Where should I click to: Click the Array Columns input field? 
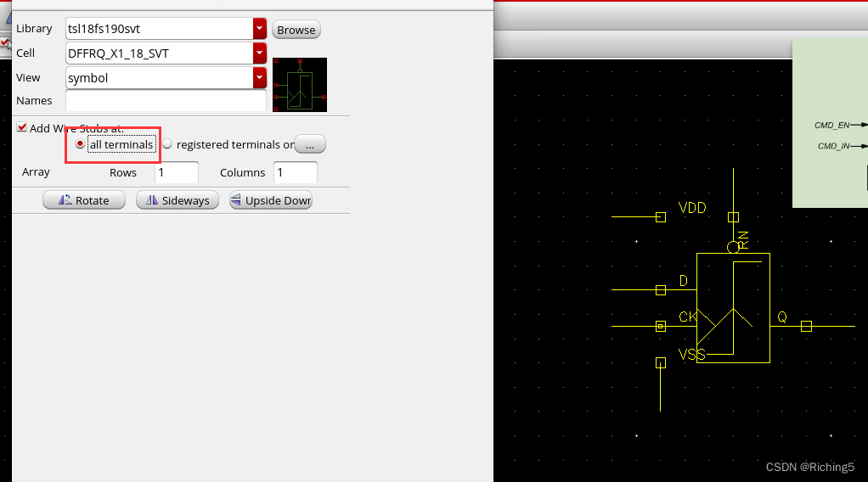[x=296, y=172]
